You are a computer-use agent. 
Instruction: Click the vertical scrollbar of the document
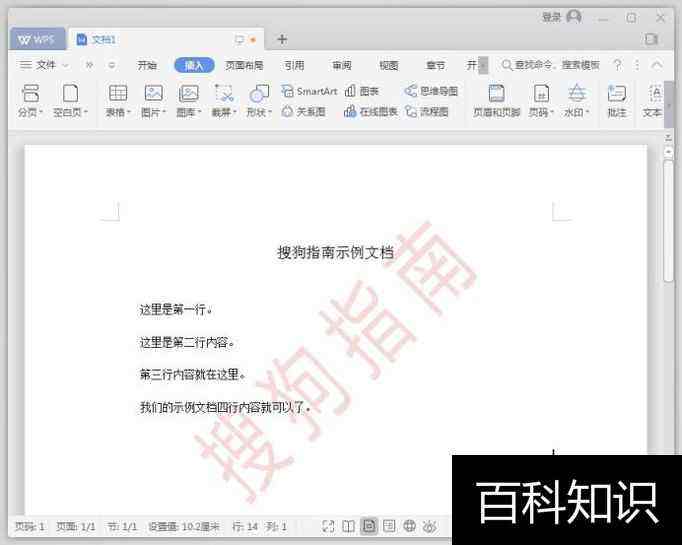point(668,220)
